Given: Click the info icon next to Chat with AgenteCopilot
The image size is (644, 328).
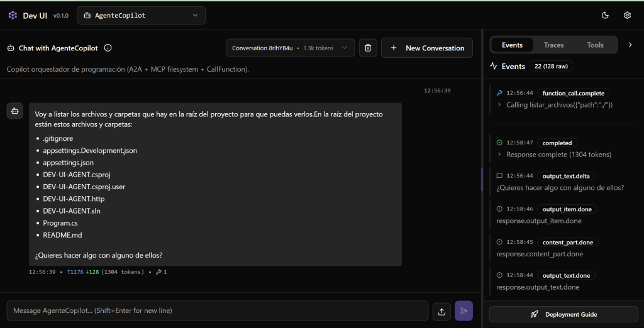Looking at the screenshot, I should point(108,48).
